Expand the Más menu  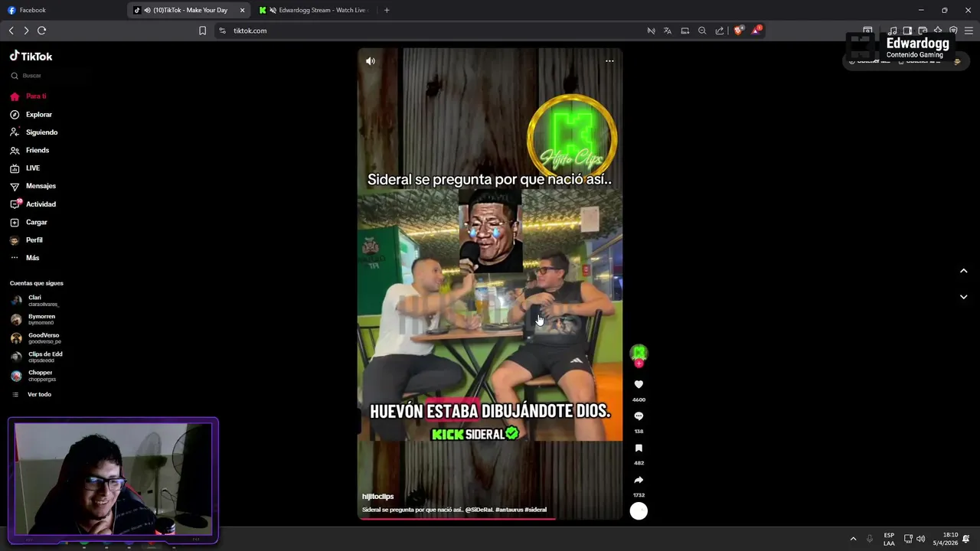point(24,258)
